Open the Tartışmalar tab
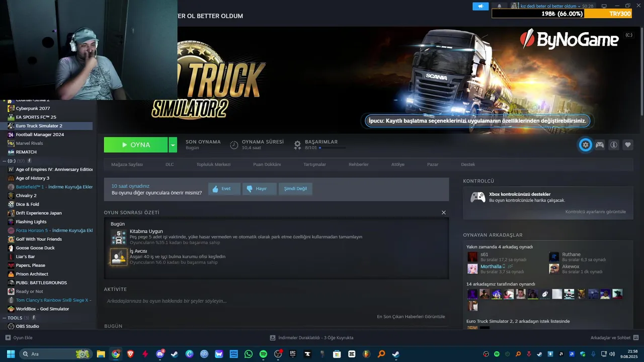 314,164
